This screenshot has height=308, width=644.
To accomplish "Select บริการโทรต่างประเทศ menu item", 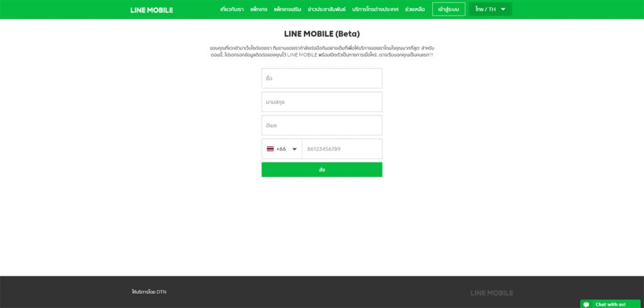I will click(375, 9).
